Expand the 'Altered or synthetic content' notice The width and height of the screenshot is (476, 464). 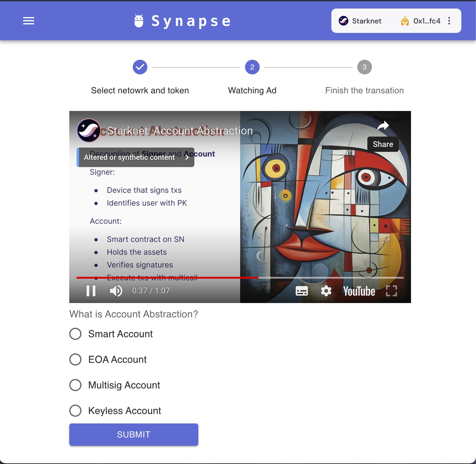point(135,157)
